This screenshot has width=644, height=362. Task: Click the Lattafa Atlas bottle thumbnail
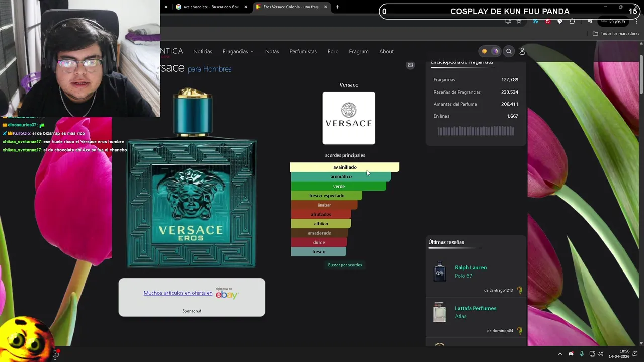point(440,312)
